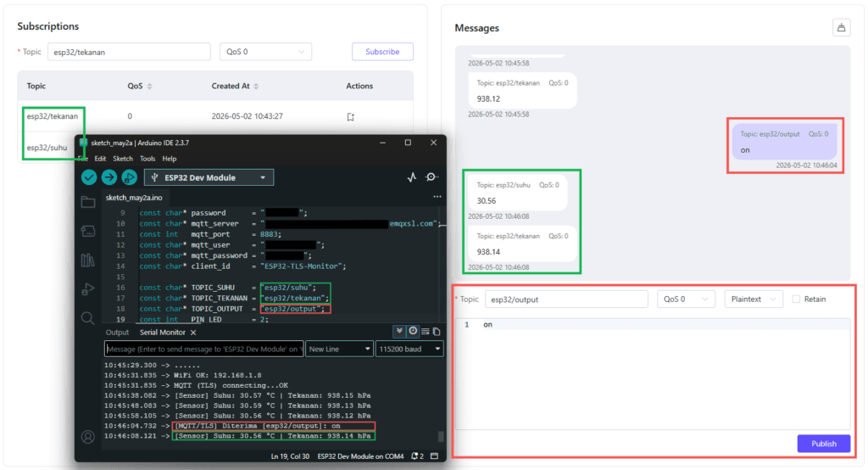Select the esp32/tekanan subscription row
Viewport: 868px width, 470px height.
coord(215,116)
